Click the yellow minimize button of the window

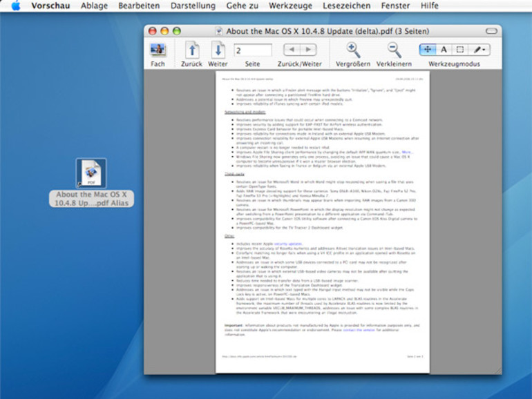[x=164, y=31]
